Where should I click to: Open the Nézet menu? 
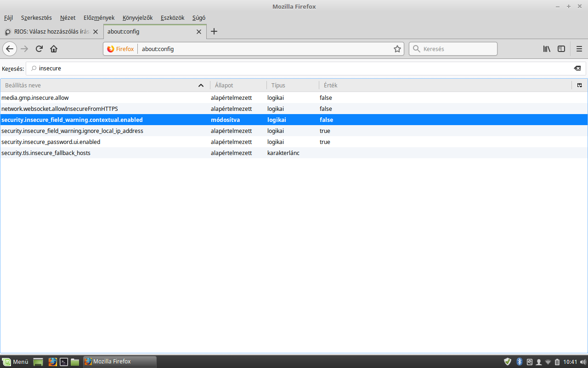pyautogui.click(x=68, y=18)
